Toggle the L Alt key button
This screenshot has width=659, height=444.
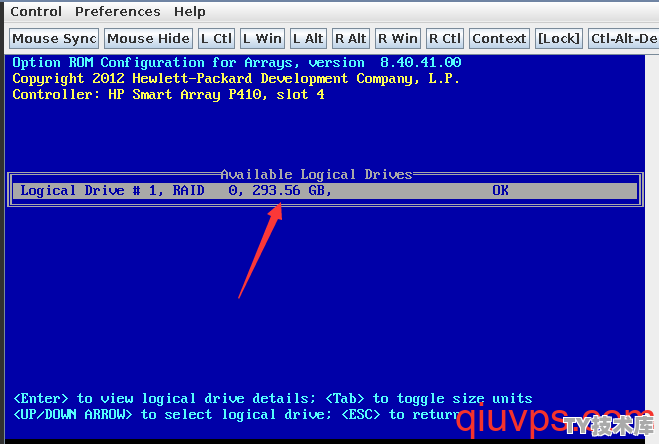click(x=308, y=39)
